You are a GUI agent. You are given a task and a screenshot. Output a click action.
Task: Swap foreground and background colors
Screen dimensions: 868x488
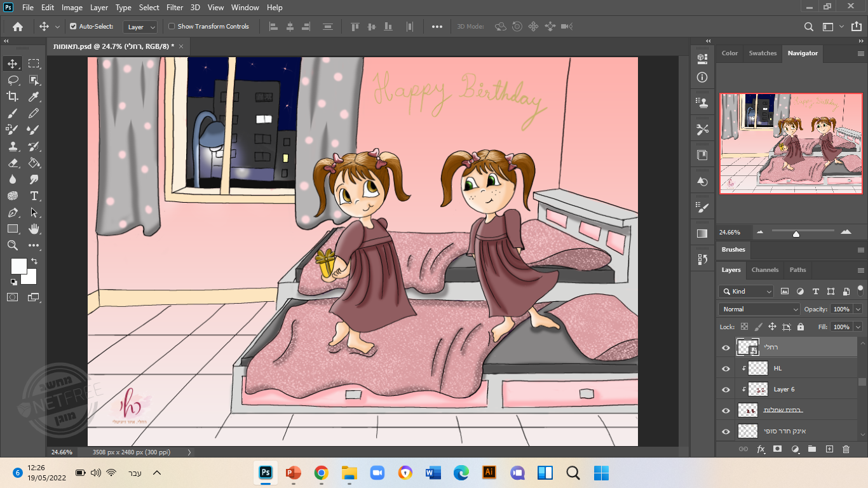pyautogui.click(x=34, y=261)
